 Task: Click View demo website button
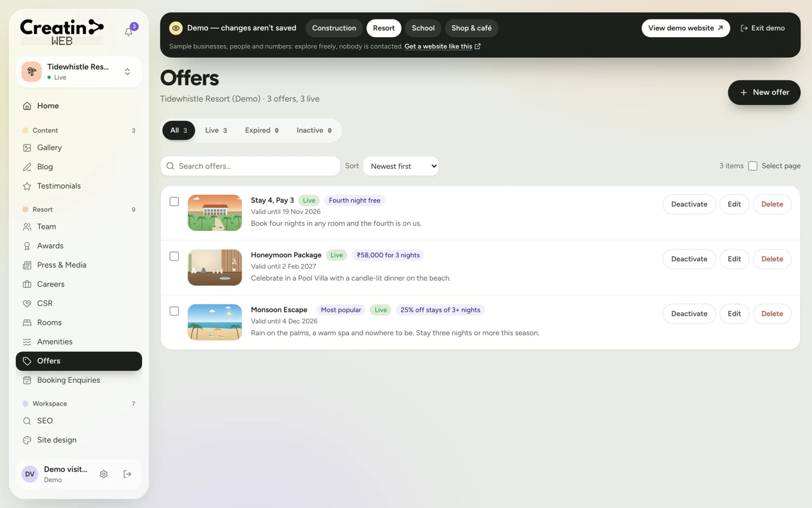pos(686,28)
